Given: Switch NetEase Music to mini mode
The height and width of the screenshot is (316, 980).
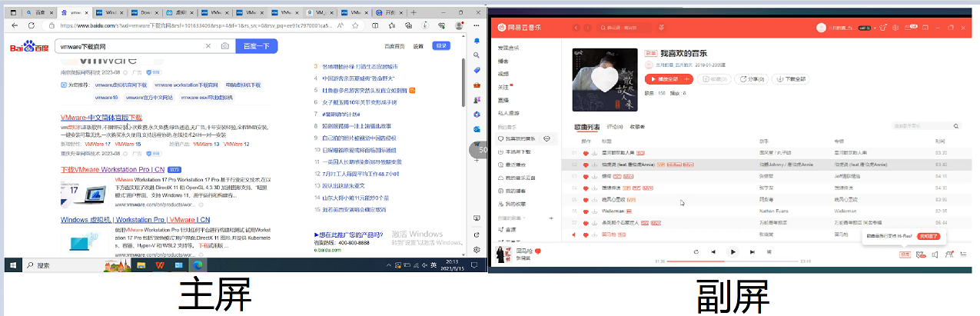Looking at the screenshot, I should click(925, 28).
